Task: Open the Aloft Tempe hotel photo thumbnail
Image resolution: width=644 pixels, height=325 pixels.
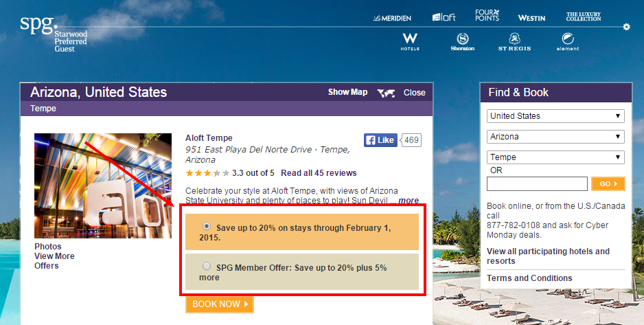Action: click(x=103, y=186)
